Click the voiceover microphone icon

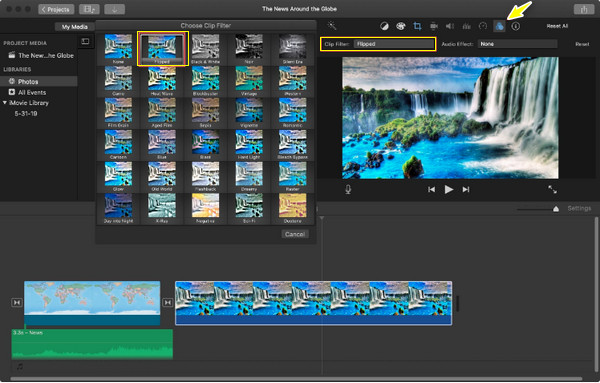pyautogui.click(x=348, y=189)
